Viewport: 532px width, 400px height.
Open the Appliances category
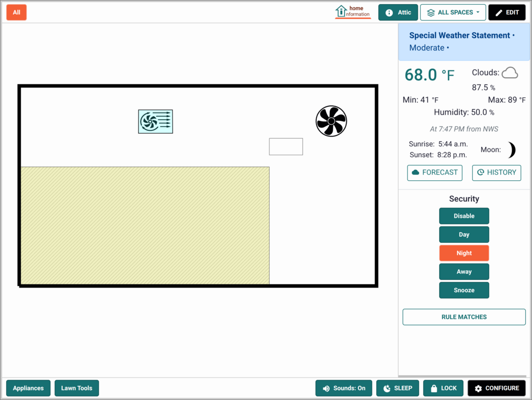pos(28,388)
